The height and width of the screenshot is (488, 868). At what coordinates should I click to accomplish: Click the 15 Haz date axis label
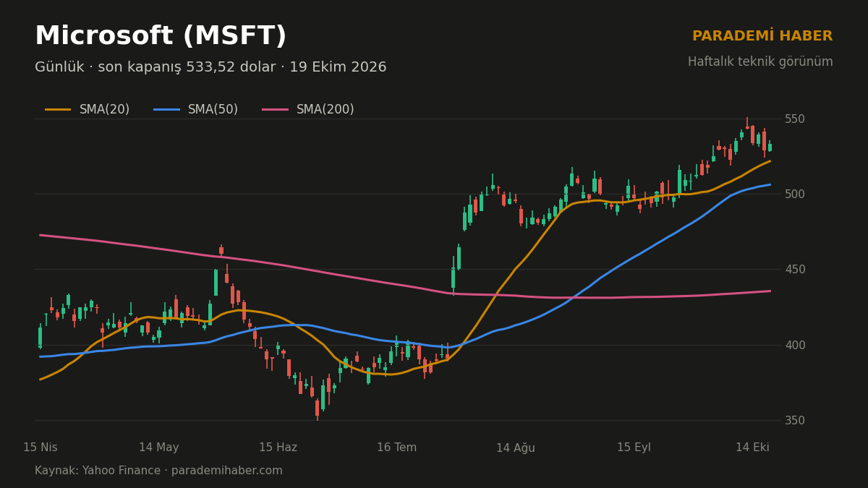[x=278, y=448]
